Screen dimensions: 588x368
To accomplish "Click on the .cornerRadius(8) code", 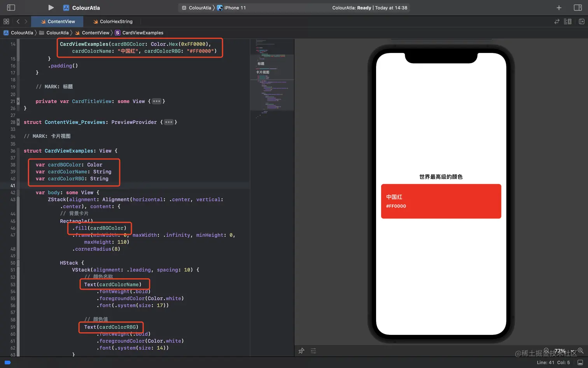I will (96, 249).
